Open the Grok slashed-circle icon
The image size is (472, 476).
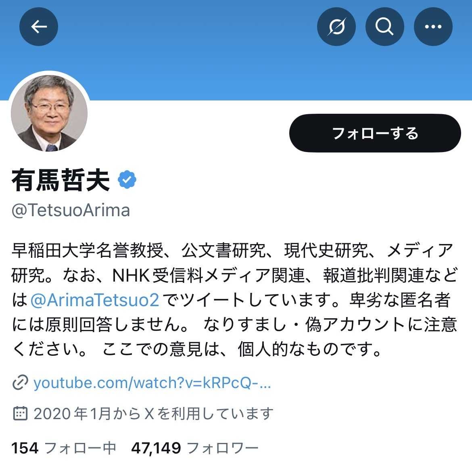[x=336, y=27]
